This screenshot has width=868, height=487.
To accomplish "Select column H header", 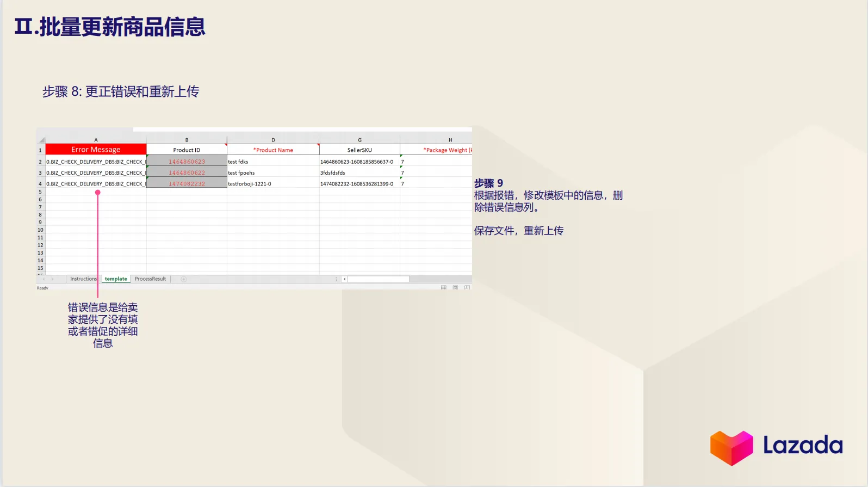I will 436,140.
